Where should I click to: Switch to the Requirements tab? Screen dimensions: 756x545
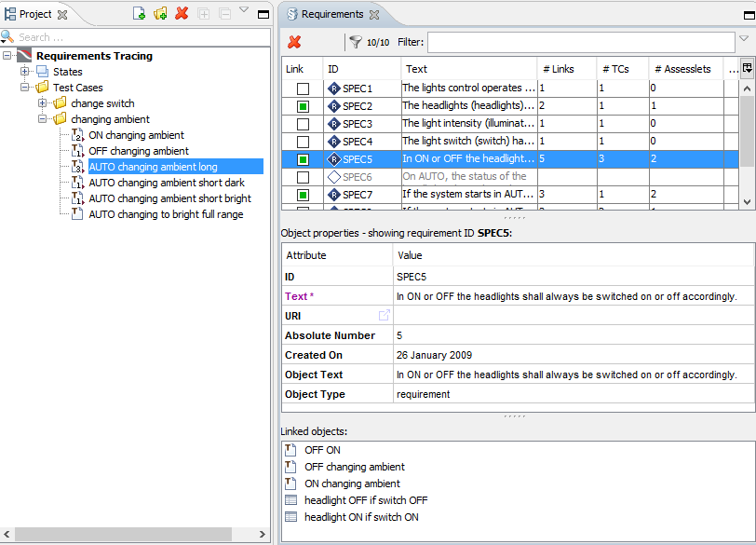(x=332, y=14)
